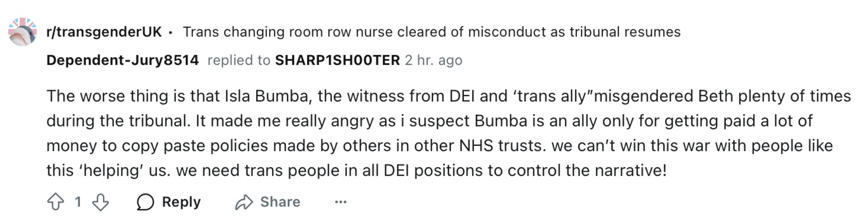The width and height of the screenshot is (868, 222).
Task: Click the speech bubble reply icon
Action: [x=146, y=202]
